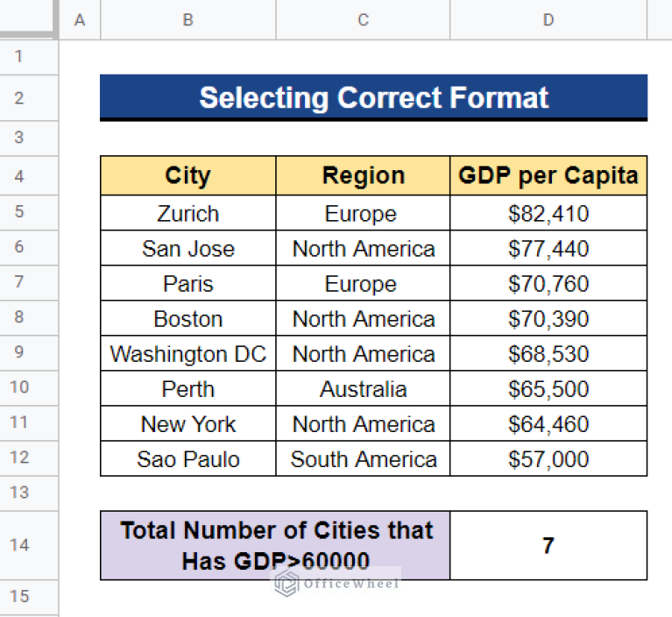Select row 7 header
The image size is (672, 617).
[x=29, y=283]
